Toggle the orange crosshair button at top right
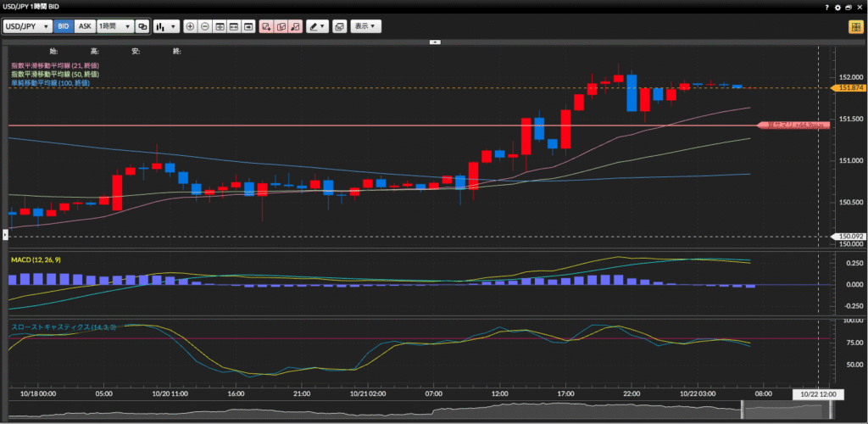This screenshot has width=868, height=424. coord(854,26)
